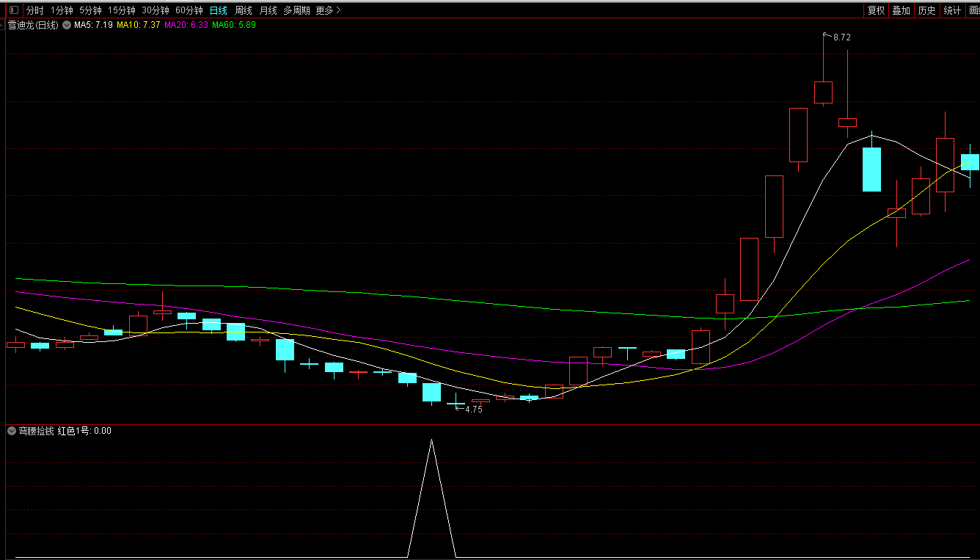Switch to 60分钟 period tab

(x=189, y=10)
